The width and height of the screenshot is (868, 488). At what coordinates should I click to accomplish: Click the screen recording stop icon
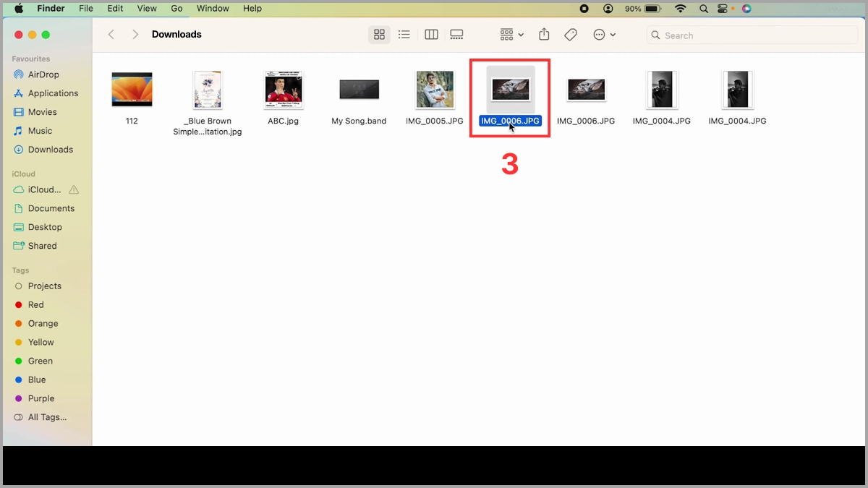point(584,9)
